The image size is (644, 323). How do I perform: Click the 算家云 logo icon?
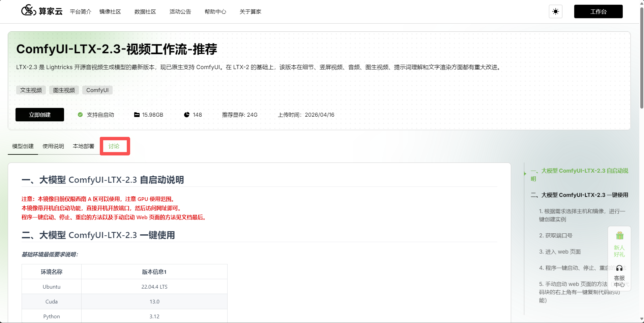(x=29, y=11)
